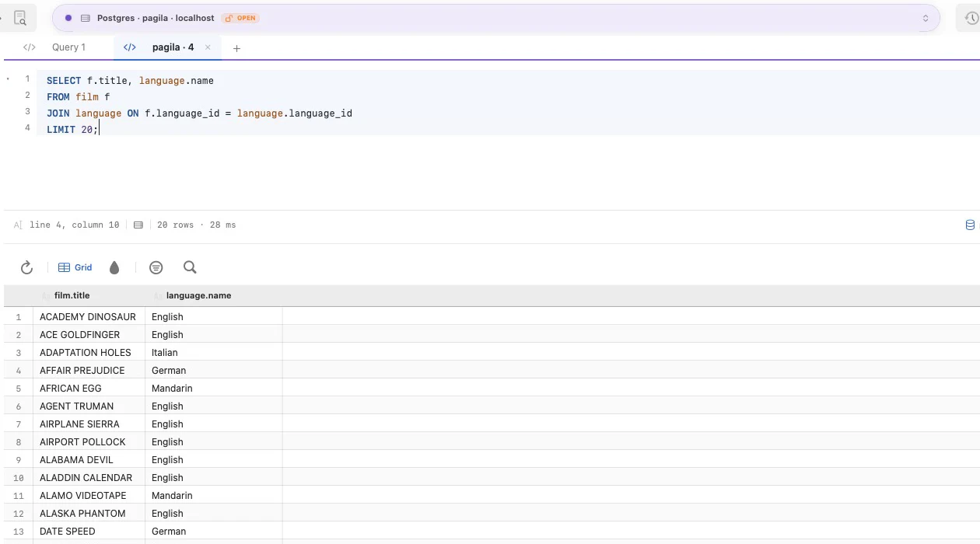The width and height of the screenshot is (980, 544).
Task: Add a new tab with plus
Action: pyautogui.click(x=237, y=48)
